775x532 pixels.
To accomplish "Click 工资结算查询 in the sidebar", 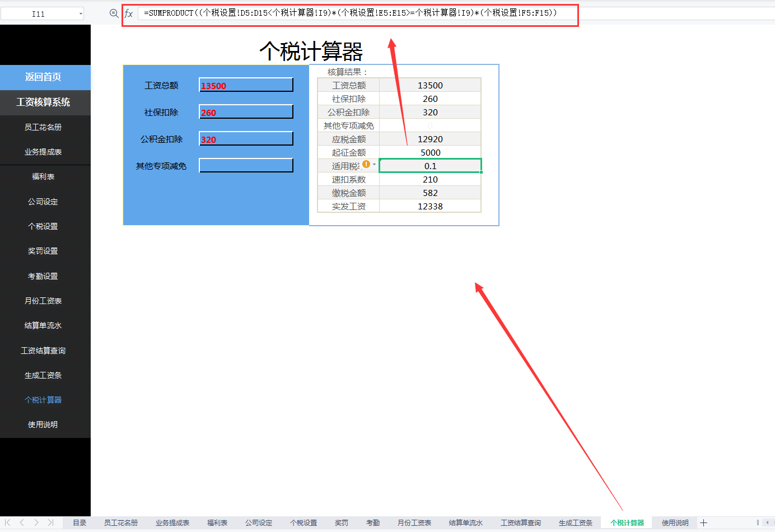I will 45,350.
